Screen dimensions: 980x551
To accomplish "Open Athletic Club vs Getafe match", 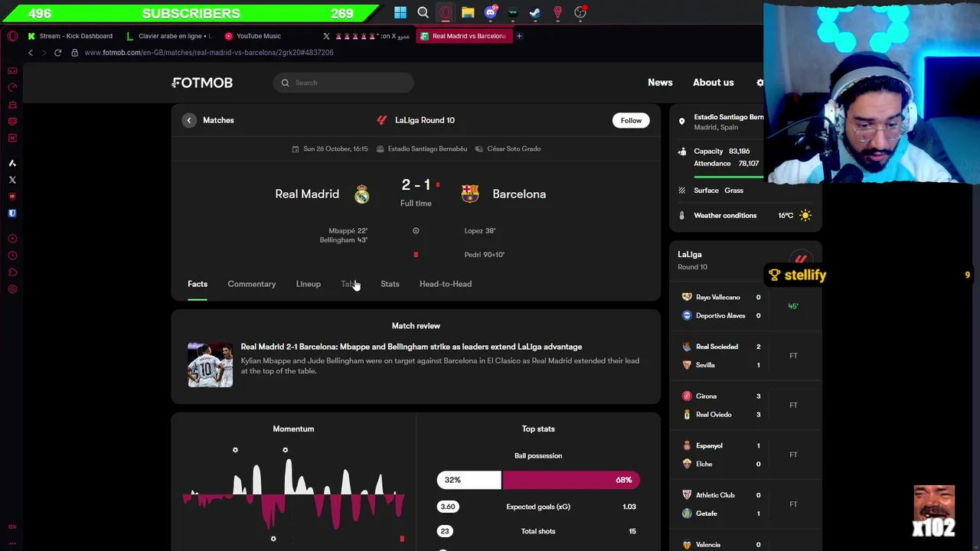I will (x=745, y=504).
